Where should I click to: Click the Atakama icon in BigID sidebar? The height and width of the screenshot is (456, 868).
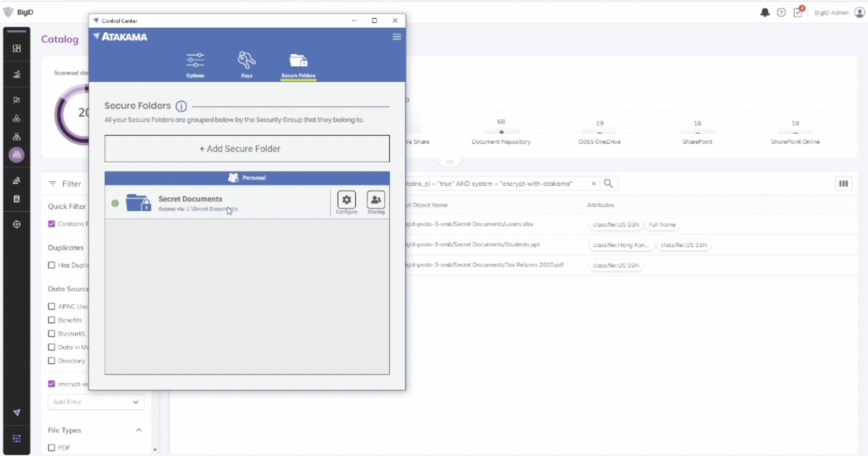17,413
